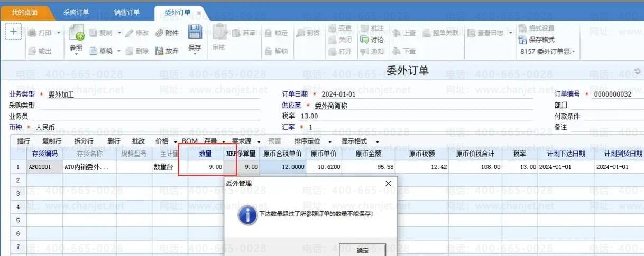Click the 保存 (save) floppy disk icon
The width and height of the screenshot is (644, 256).
[195, 33]
